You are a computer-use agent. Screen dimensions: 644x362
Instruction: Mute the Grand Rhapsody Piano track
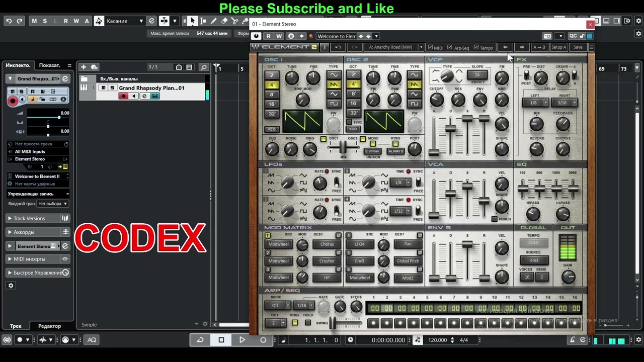point(104,88)
